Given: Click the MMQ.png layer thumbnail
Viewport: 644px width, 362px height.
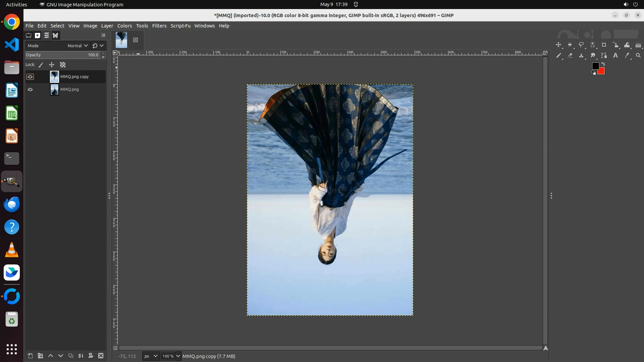Looking at the screenshot, I should point(54,89).
